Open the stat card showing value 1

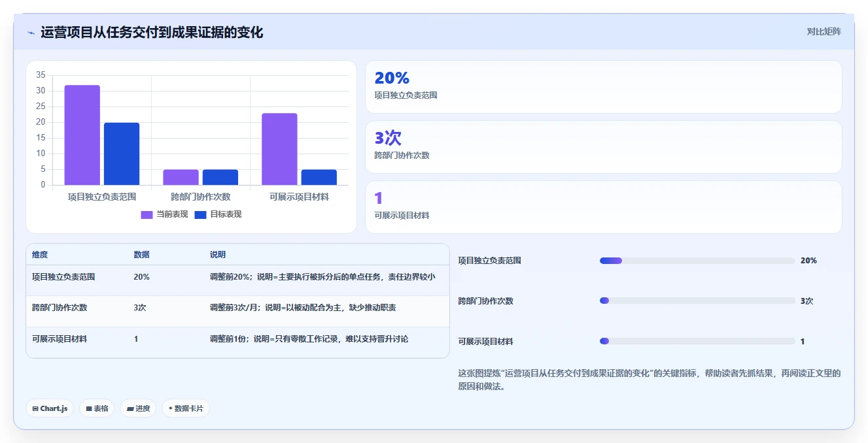(603, 207)
